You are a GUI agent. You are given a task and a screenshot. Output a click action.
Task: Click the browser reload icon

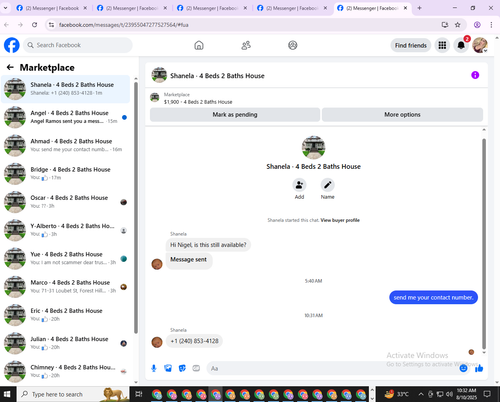pyautogui.click(x=34, y=25)
